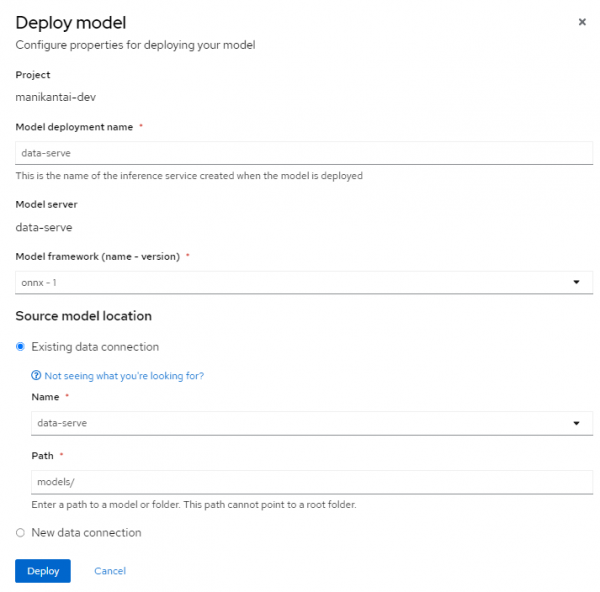Screen dimensions: 600x592
Task: Focus the Model deployment name input
Action: [x=304, y=153]
